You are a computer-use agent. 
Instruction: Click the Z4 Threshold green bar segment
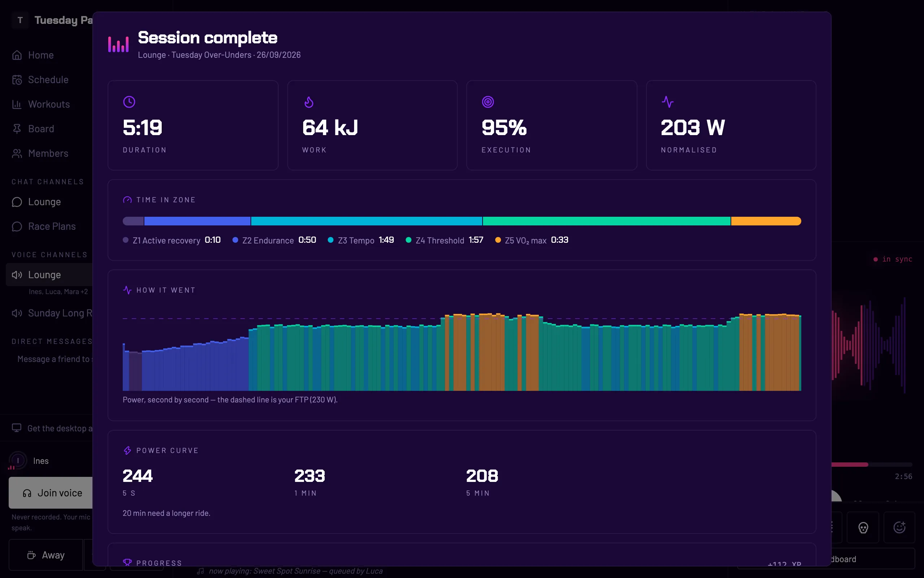(x=606, y=221)
